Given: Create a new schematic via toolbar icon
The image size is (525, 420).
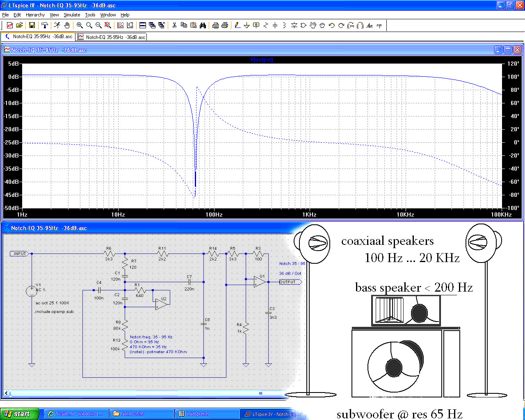Looking at the screenshot, I should pyautogui.click(x=10, y=25).
